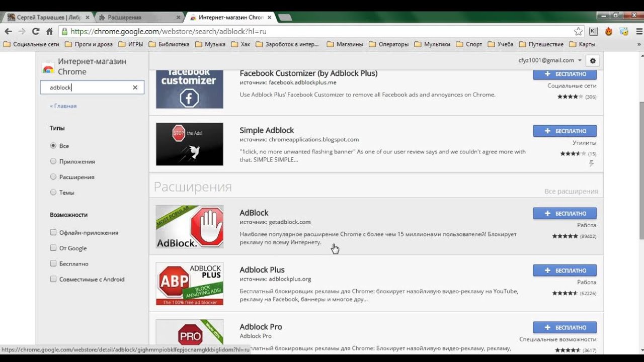Add Facebook Customizer with БЕСПЛАТНО button
This screenshot has width=644, height=362.
565,74
